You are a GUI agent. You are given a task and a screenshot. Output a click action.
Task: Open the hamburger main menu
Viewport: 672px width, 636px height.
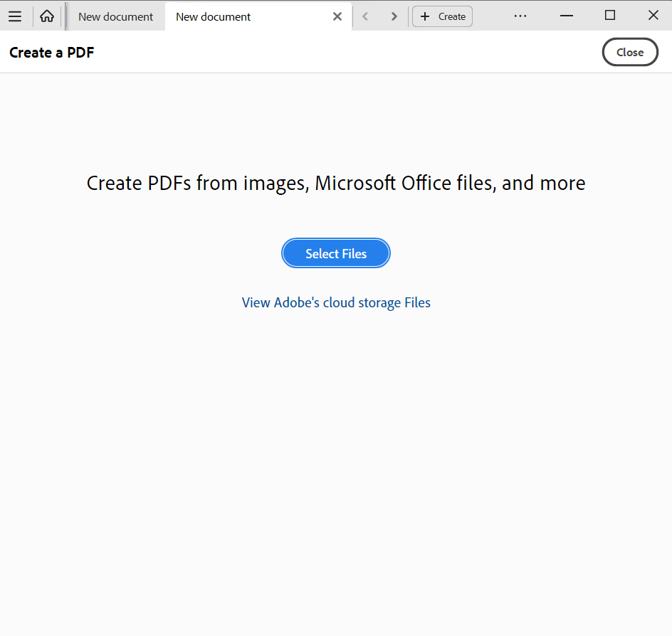[x=15, y=16]
